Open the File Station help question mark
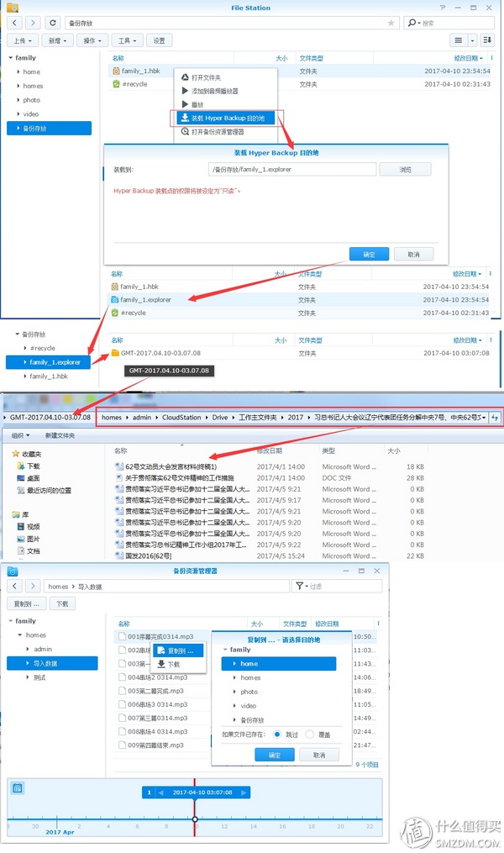The width and height of the screenshot is (504, 853). (x=443, y=8)
